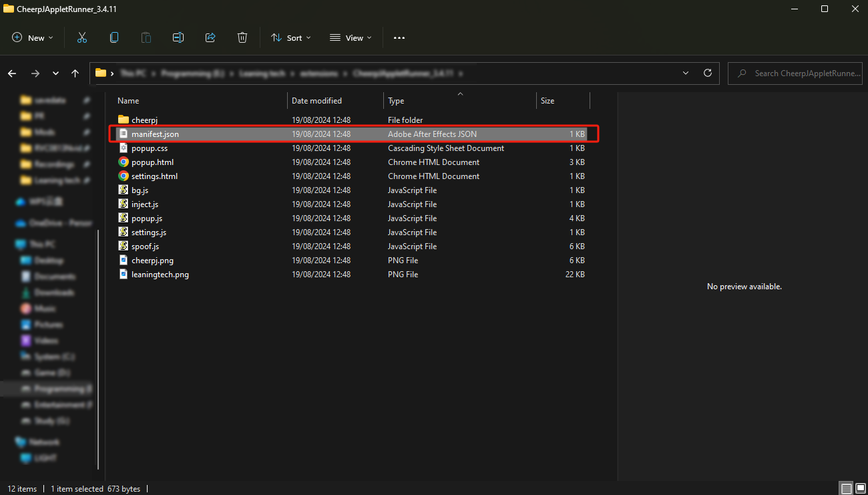Viewport: 868px width, 495px height.
Task: Click the Cut scissors icon
Action: 82,38
